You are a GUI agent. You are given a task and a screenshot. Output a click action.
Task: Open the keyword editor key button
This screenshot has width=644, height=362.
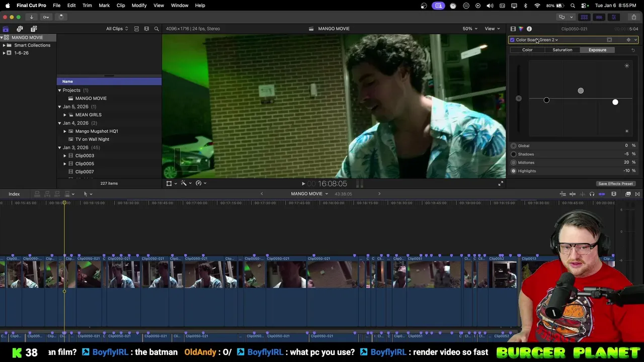(46, 17)
